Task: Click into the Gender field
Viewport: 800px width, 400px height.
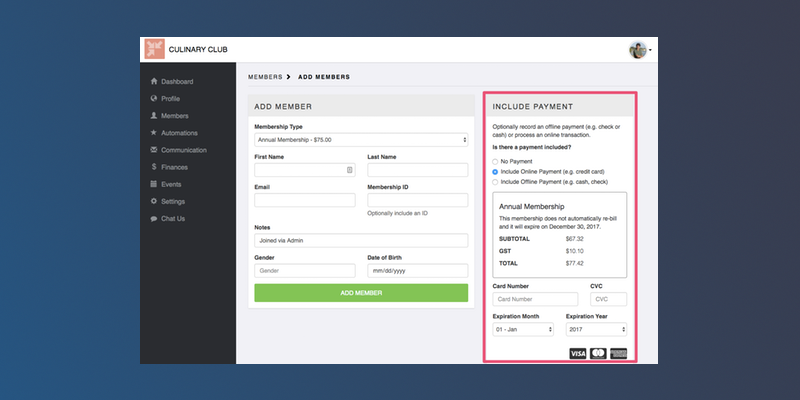Action: pos(305,270)
